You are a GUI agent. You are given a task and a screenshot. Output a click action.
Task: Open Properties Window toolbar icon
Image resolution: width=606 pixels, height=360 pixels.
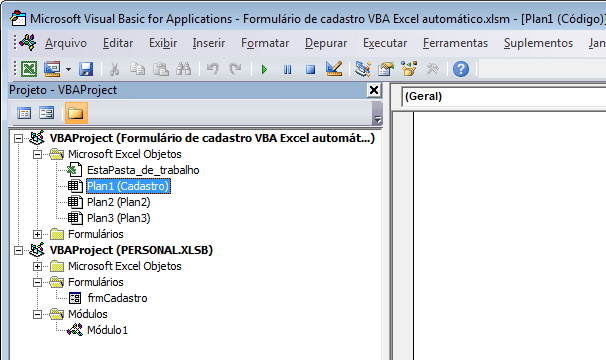tap(386, 69)
